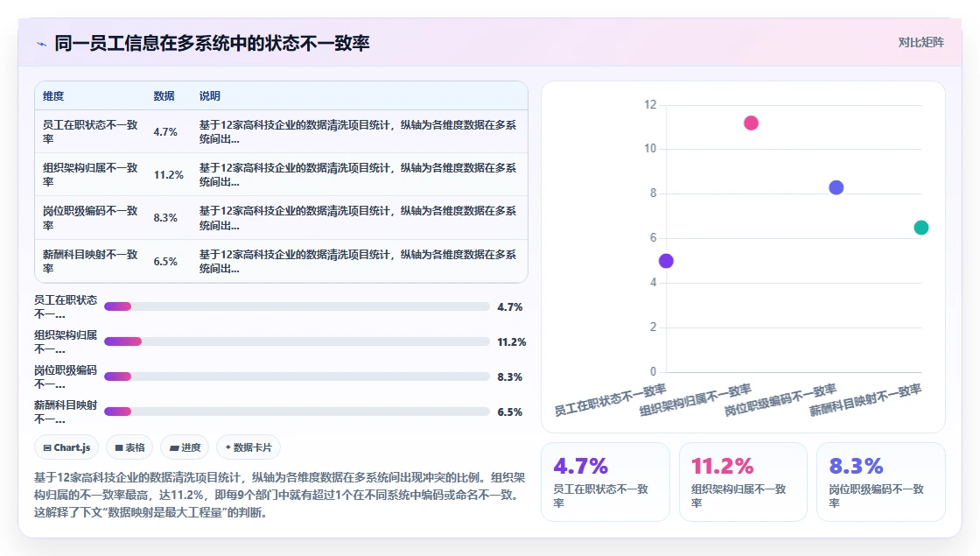The height and width of the screenshot is (556, 980).
Task: Click the title icon beside the heading
Action: pos(41,44)
